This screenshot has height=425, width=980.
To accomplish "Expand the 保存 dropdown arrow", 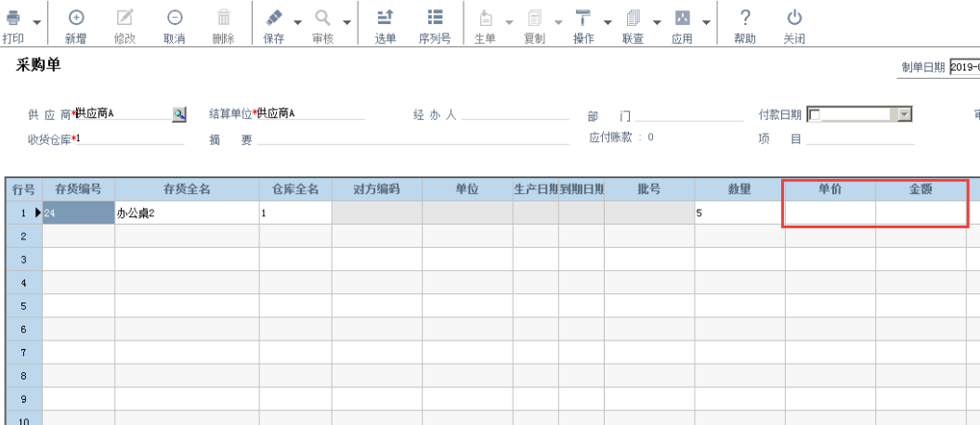I will coord(297,22).
